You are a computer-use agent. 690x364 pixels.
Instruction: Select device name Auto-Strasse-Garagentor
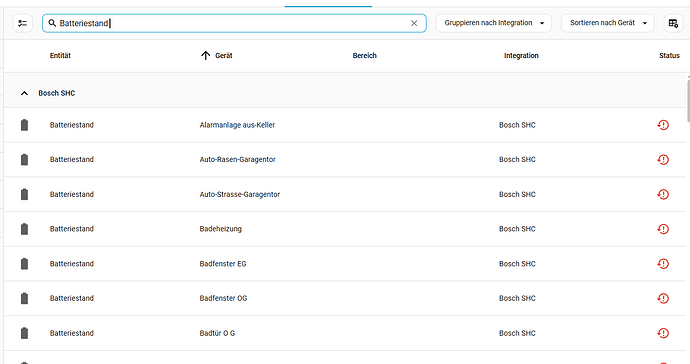240,194
